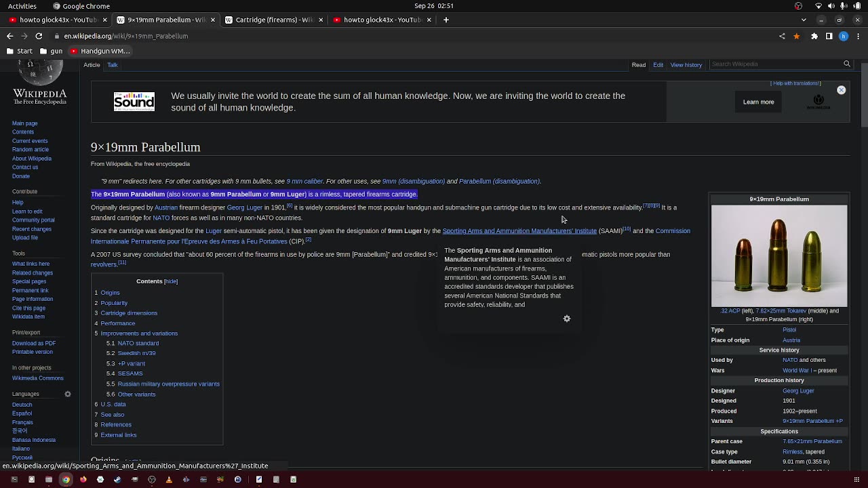Open the Chrome three-dot menu
The height and width of the screenshot is (488, 868).
click(x=858, y=36)
